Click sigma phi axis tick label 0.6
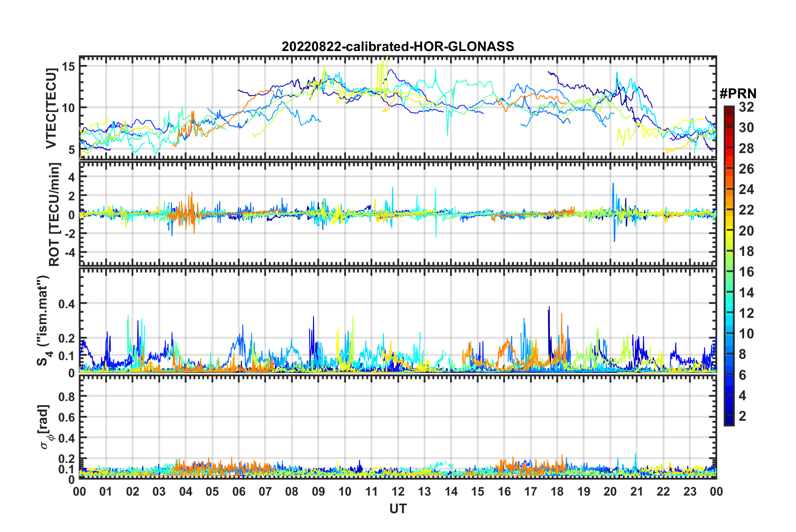Viewport: 796px width, 532px height. point(67,417)
